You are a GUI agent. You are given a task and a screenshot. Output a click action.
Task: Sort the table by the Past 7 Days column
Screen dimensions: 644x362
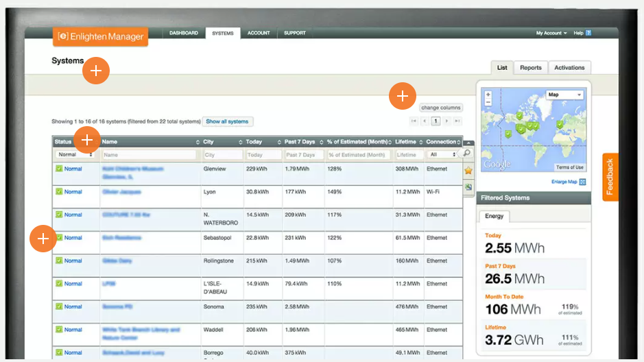(304, 142)
